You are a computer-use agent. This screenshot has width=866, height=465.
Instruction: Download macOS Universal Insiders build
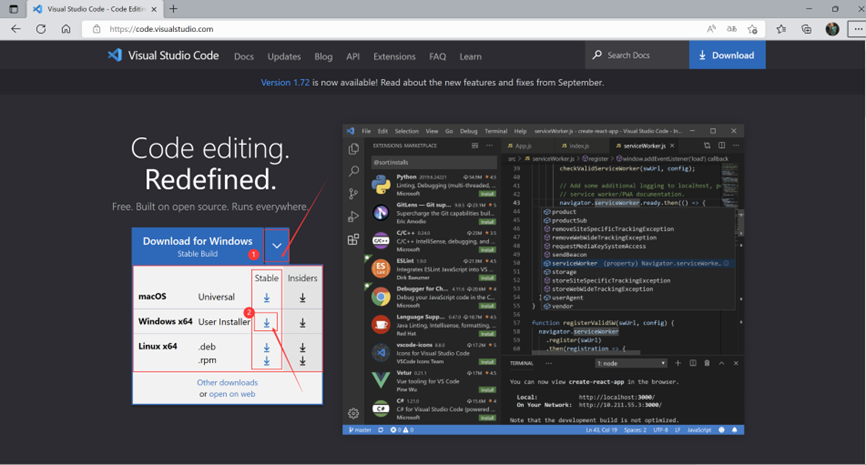point(303,298)
